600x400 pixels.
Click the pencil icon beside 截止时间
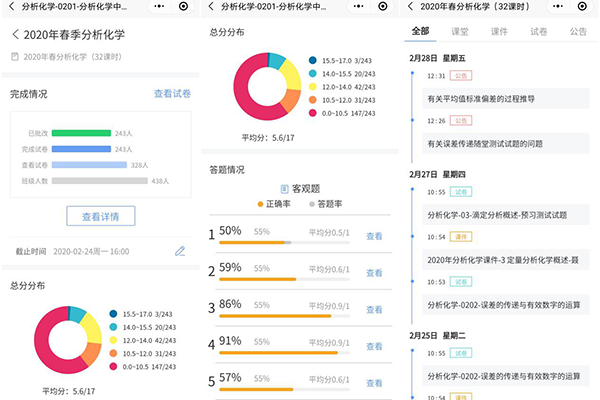click(180, 250)
